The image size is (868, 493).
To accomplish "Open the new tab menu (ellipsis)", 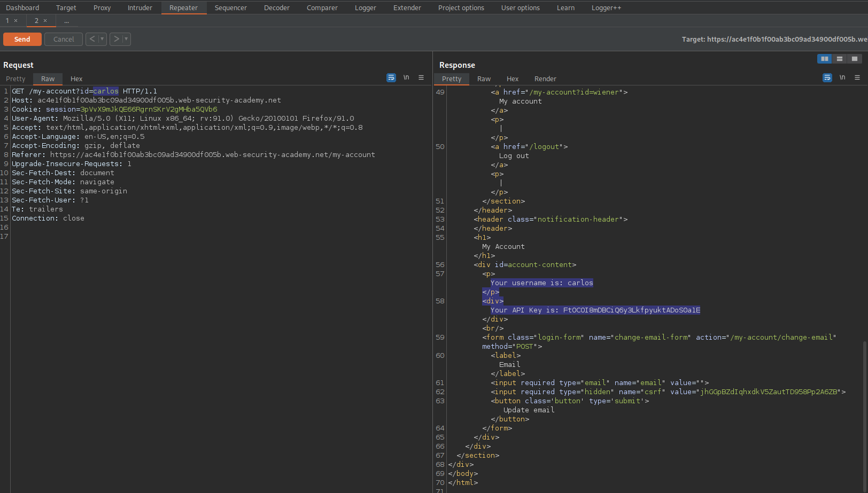I will click(x=67, y=21).
